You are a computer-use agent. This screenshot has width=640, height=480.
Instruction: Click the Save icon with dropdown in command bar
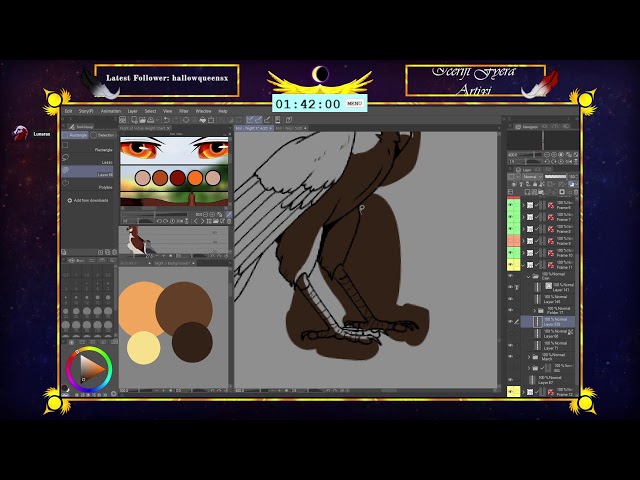[152, 120]
